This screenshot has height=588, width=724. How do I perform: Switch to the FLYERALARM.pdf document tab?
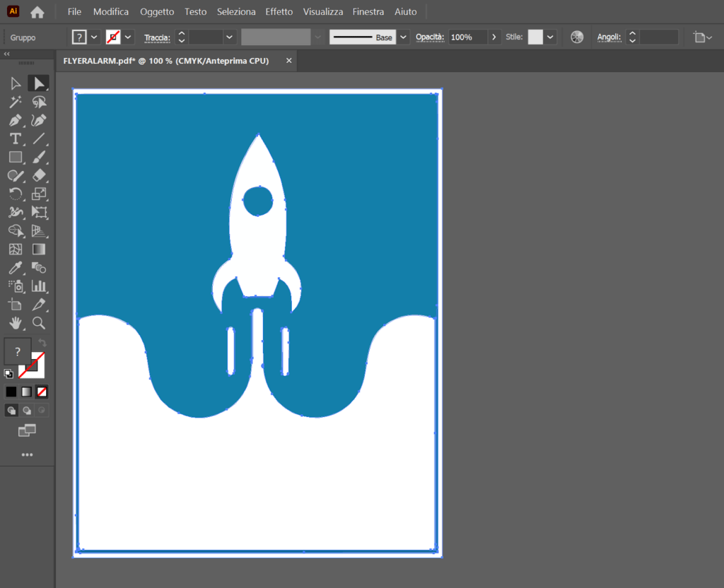point(166,61)
